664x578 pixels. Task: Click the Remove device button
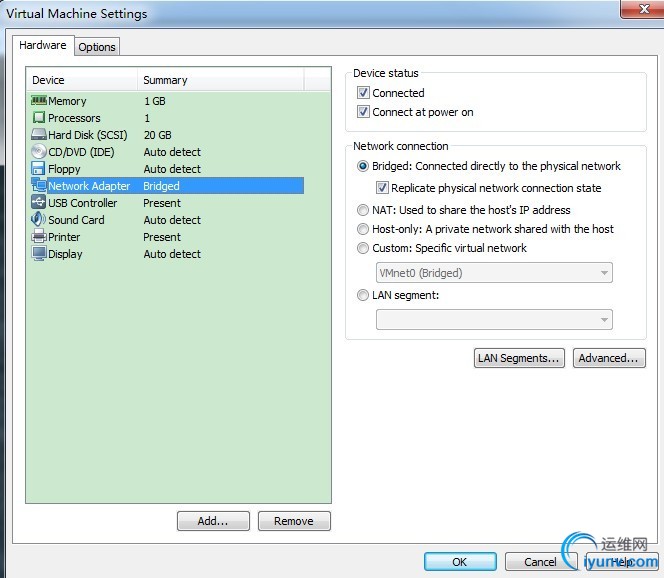(x=294, y=521)
